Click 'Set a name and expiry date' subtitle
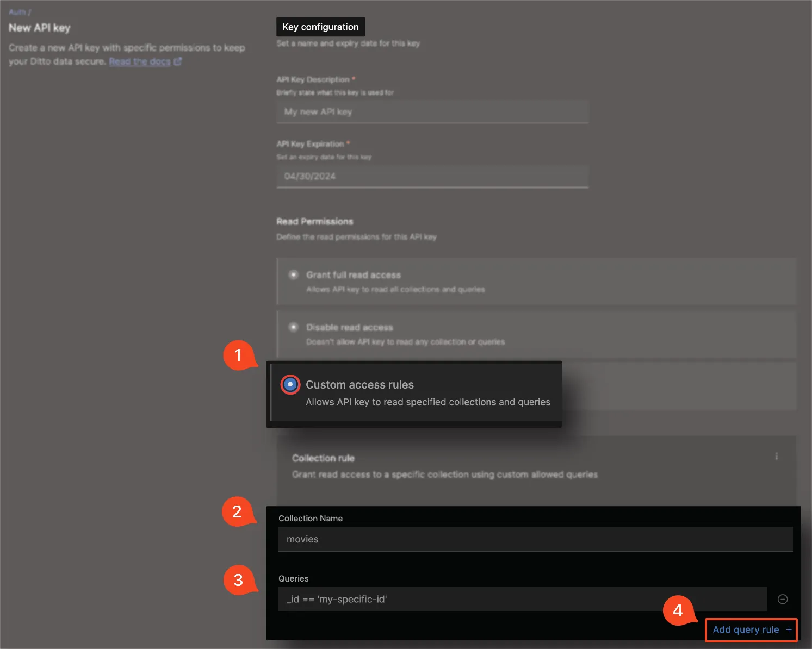The image size is (812, 649). (348, 43)
